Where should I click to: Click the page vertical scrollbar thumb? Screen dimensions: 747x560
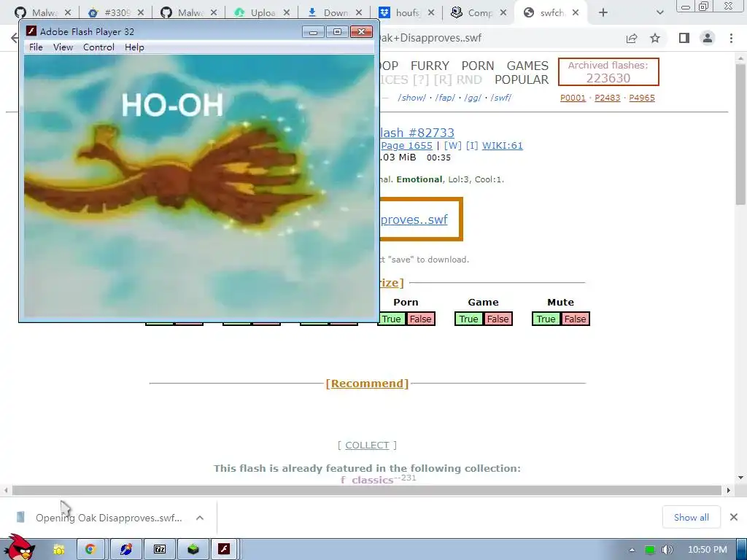pyautogui.click(x=740, y=135)
